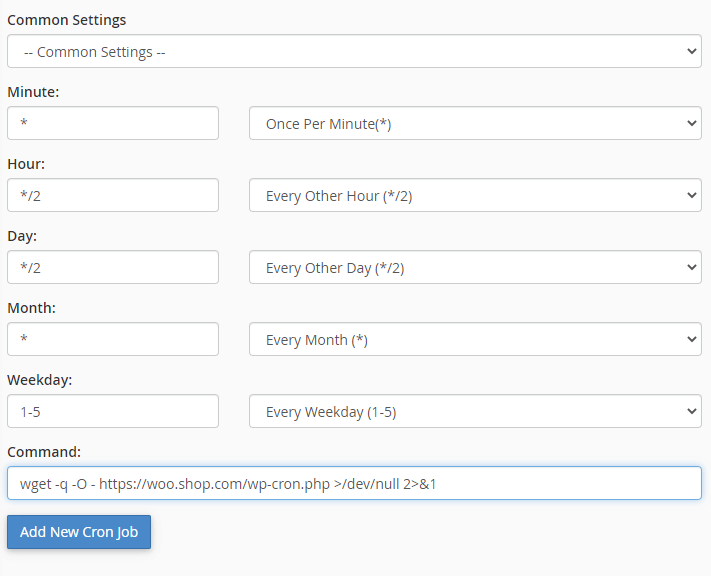The width and height of the screenshot is (711, 576).
Task: Open the Every Month (*) dropdown
Action: click(475, 340)
